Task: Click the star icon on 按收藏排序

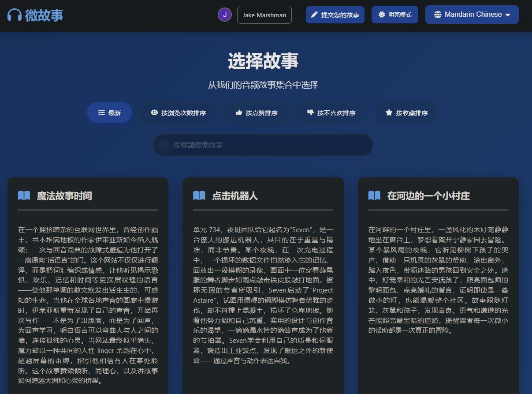Action: point(389,113)
